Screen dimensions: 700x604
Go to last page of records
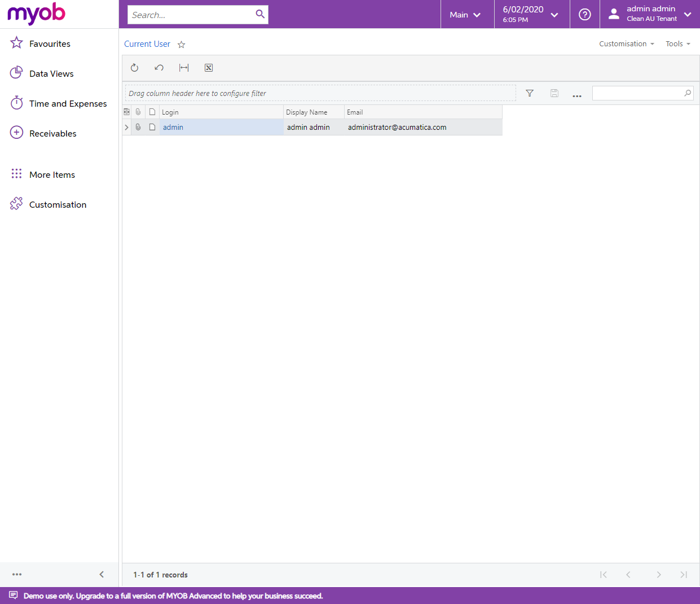point(684,575)
